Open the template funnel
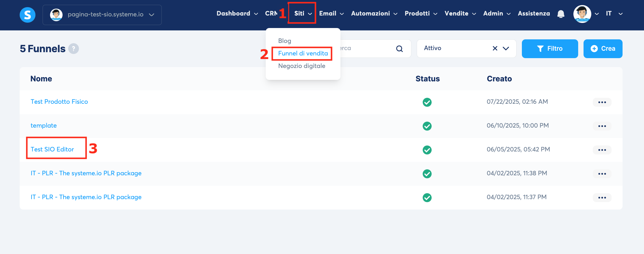 (43, 126)
